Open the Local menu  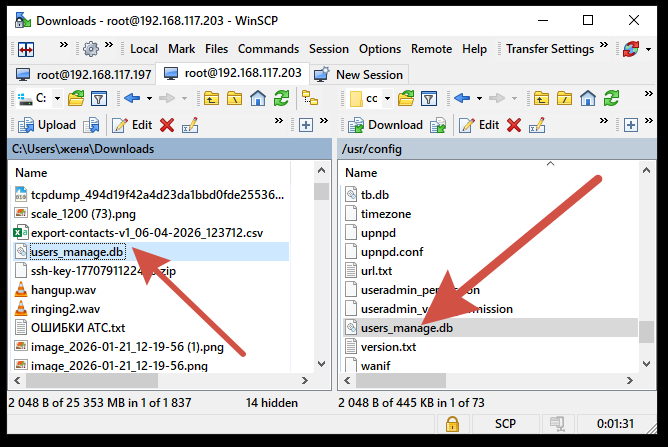(144, 49)
